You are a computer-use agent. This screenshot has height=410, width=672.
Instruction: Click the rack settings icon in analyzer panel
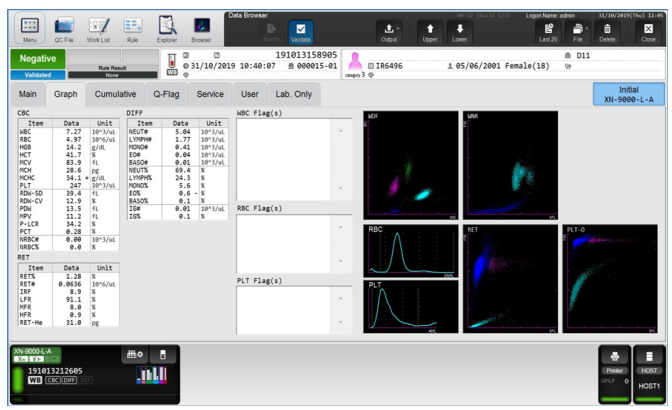tap(135, 354)
